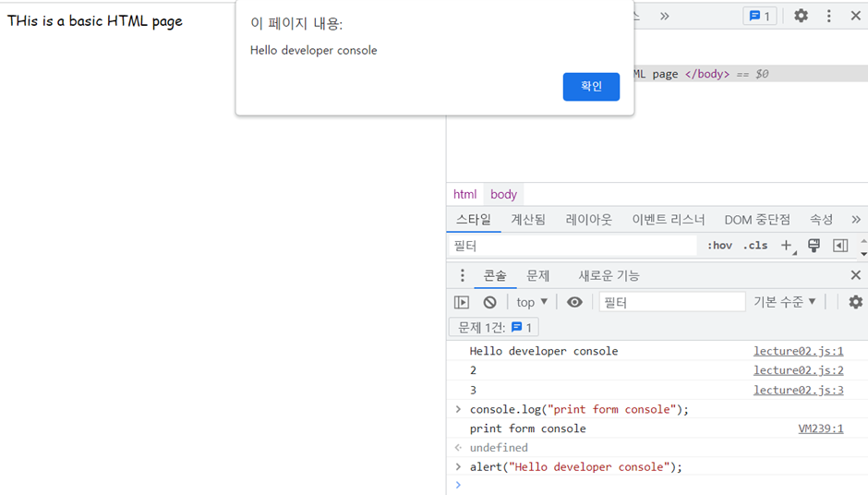Open issues counter badge in top toolbar
This screenshot has height=495, width=868.
pyautogui.click(x=760, y=16)
